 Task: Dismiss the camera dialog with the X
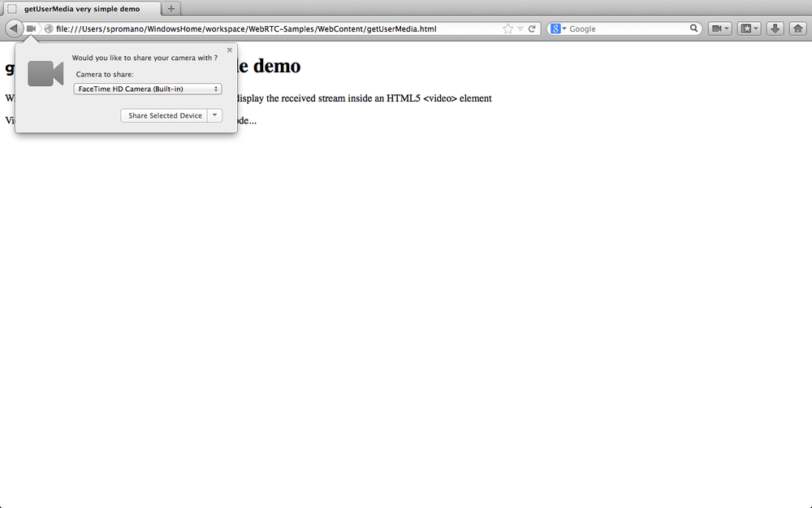click(x=229, y=50)
